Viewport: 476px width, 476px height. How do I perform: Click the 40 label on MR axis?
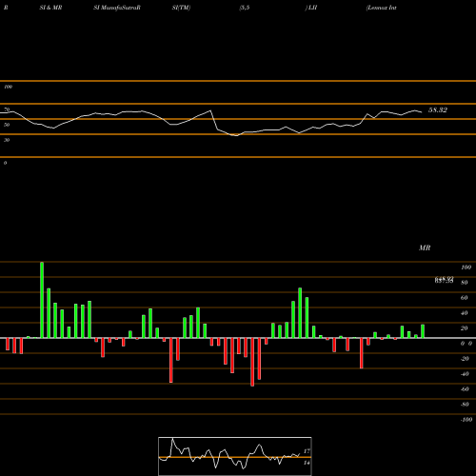[x=465, y=313]
